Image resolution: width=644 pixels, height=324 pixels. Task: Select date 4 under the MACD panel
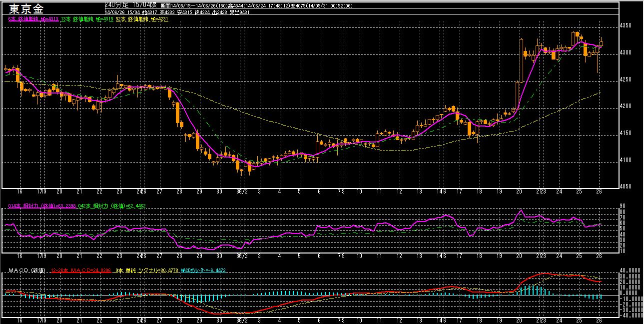279,320
